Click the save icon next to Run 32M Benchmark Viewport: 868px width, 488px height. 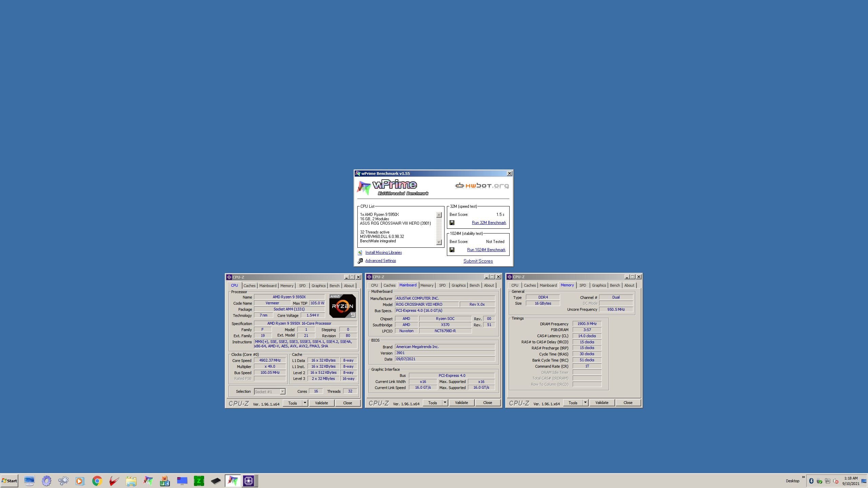click(452, 223)
